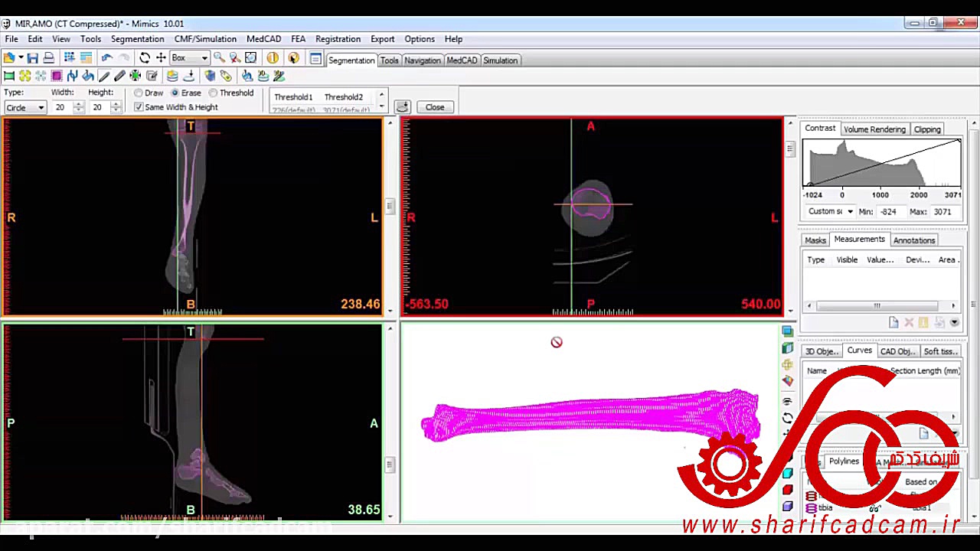The width and height of the screenshot is (980, 551).
Task: Click the contrast Max value field
Action: coord(946,211)
